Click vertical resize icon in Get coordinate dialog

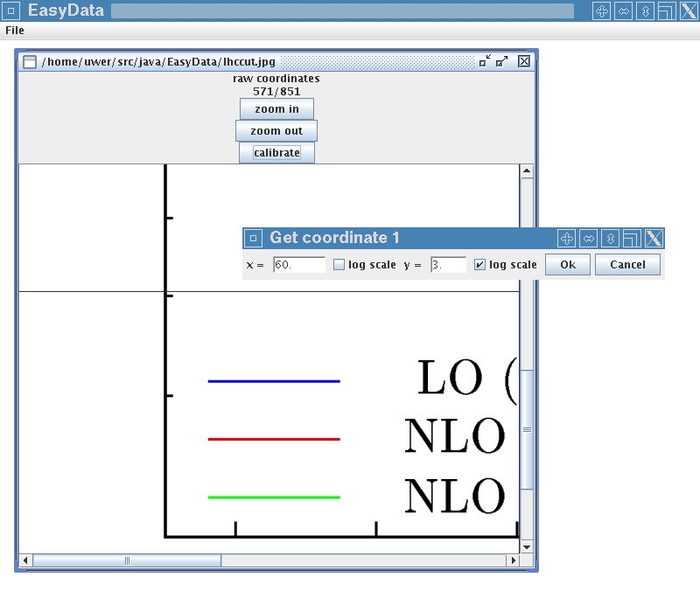[611, 238]
